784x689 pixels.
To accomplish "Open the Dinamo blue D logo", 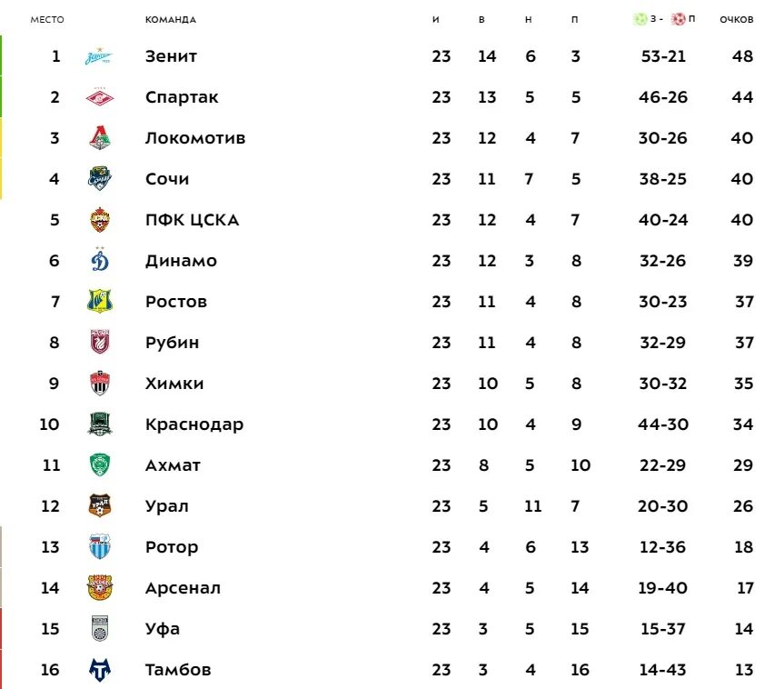I will tap(100, 260).
